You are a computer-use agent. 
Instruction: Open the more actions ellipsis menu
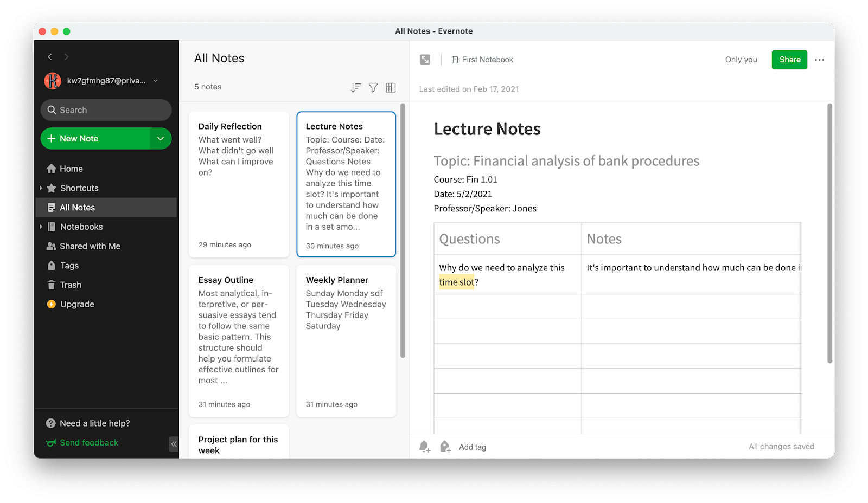pyautogui.click(x=820, y=60)
